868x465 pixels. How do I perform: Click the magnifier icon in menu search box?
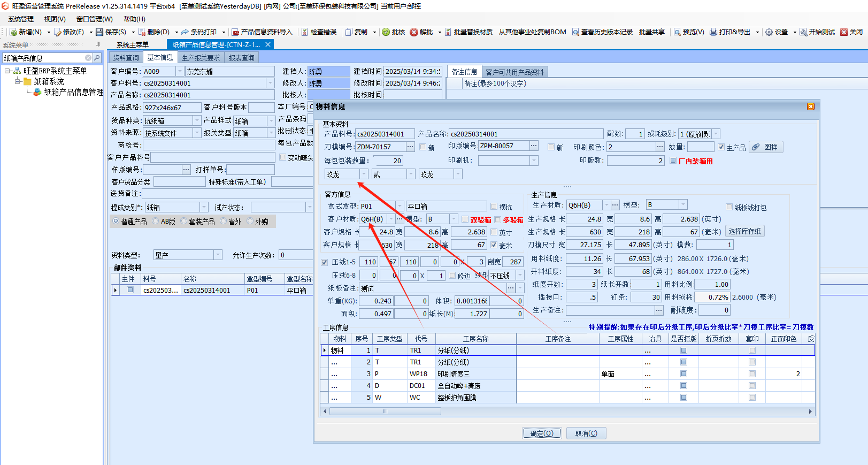[x=97, y=58]
